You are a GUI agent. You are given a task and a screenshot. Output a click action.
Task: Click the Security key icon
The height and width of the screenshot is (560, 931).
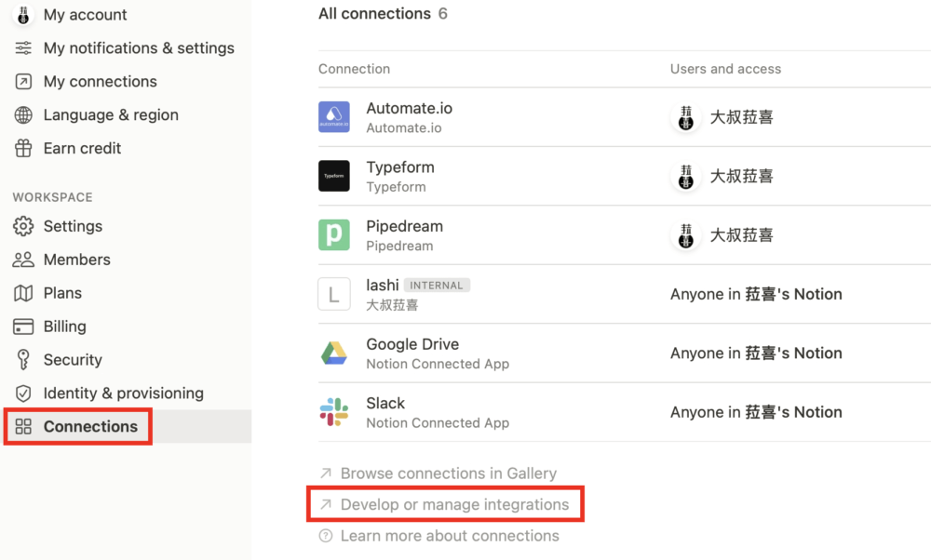(24, 360)
